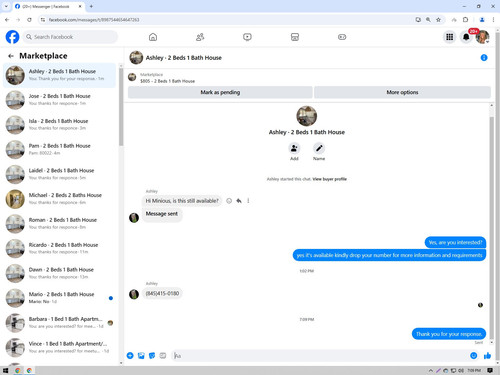Open the Roman - 2 Beds 1 Bath House chat
This screenshot has height=375, width=500.
[x=59, y=224]
